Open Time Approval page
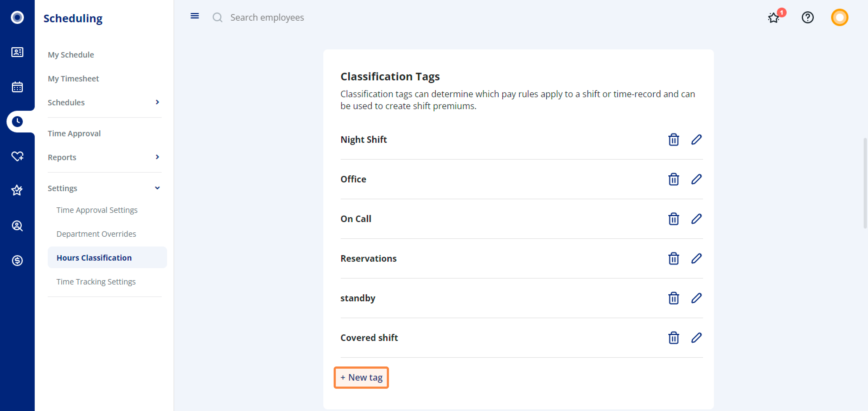This screenshot has height=411, width=868. click(x=74, y=134)
